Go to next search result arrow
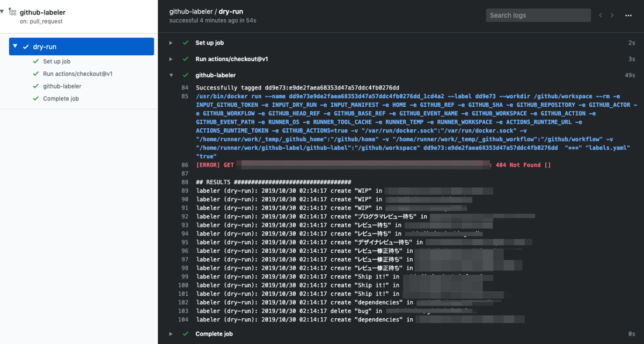 click(612, 16)
